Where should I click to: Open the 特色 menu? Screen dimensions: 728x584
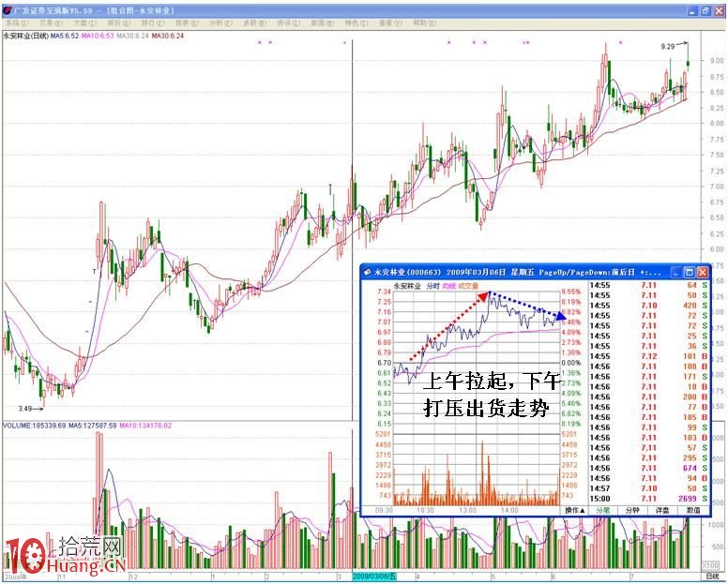[356, 22]
